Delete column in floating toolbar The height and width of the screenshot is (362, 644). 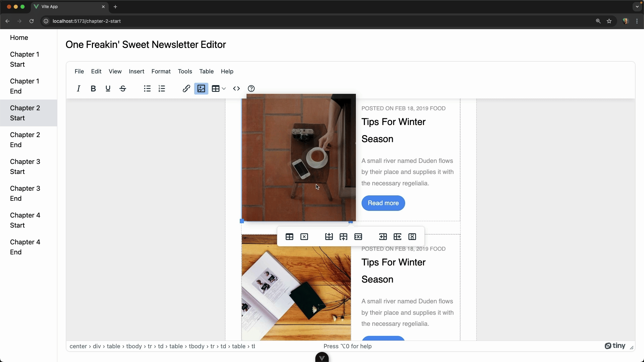point(412,237)
